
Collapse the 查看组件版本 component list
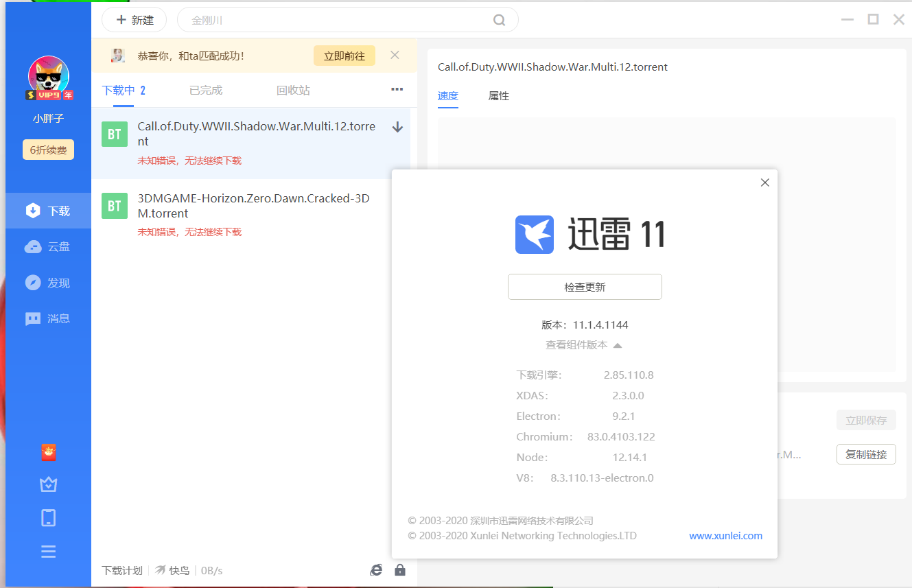tap(585, 345)
